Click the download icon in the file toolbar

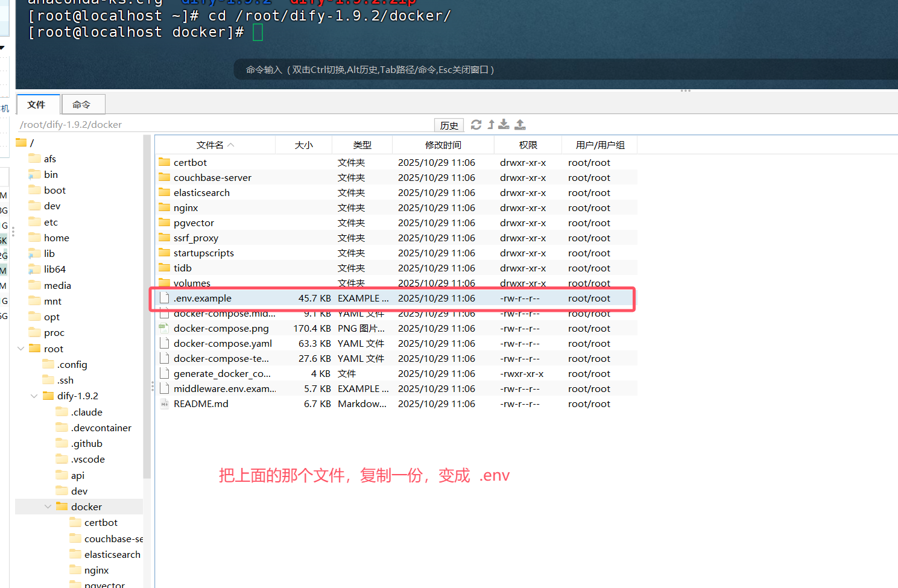504,125
